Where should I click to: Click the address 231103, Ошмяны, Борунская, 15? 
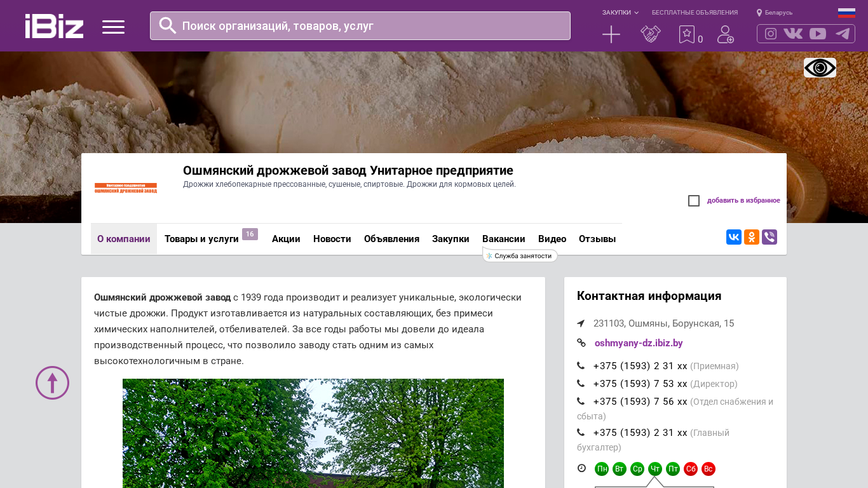click(664, 323)
